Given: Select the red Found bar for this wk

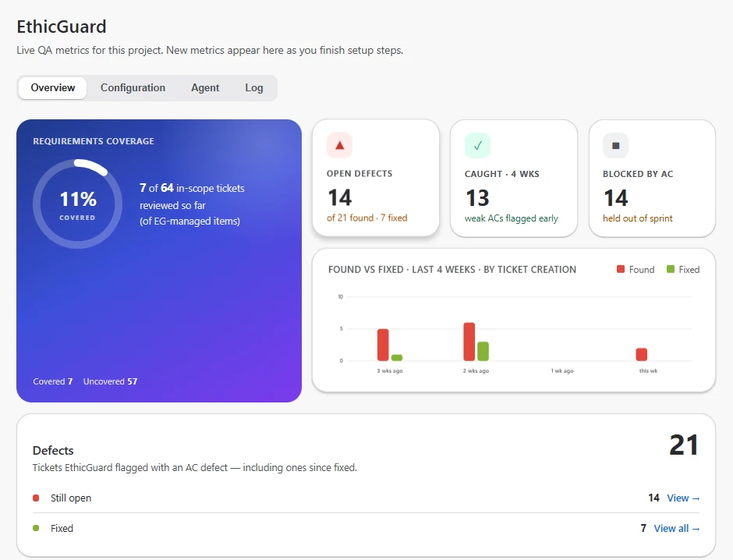Looking at the screenshot, I should coord(641,355).
